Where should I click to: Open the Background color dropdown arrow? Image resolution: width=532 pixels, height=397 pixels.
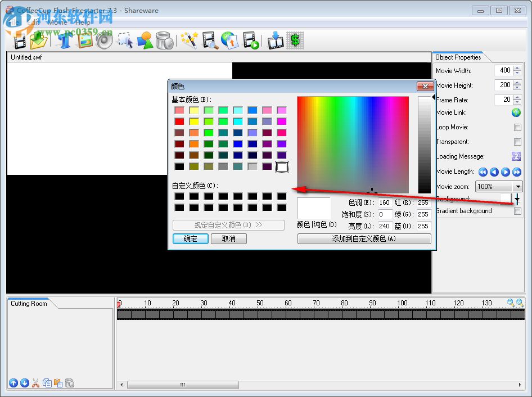pos(517,199)
